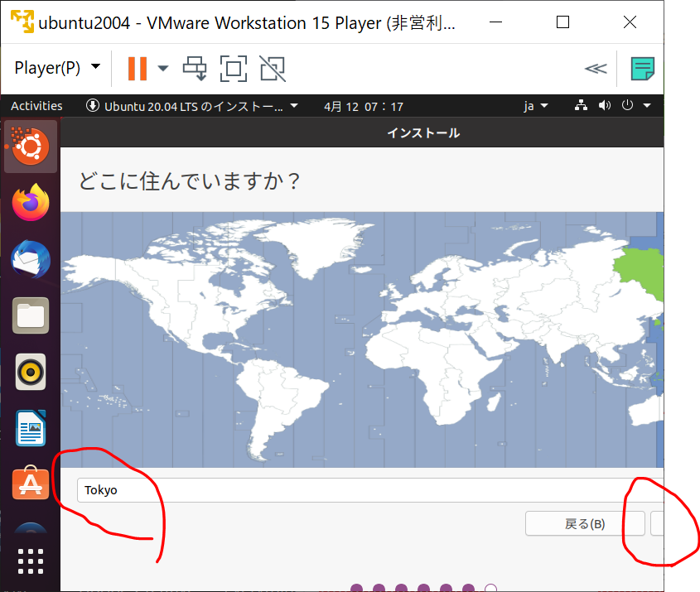The image size is (700, 592).
Task: Click the wired network status icon
Action: click(x=581, y=106)
